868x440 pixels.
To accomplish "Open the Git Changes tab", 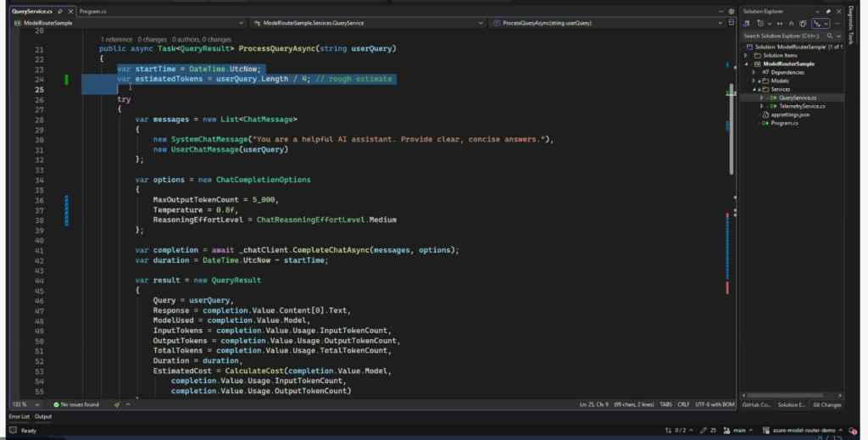I will click(x=826, y=405).
